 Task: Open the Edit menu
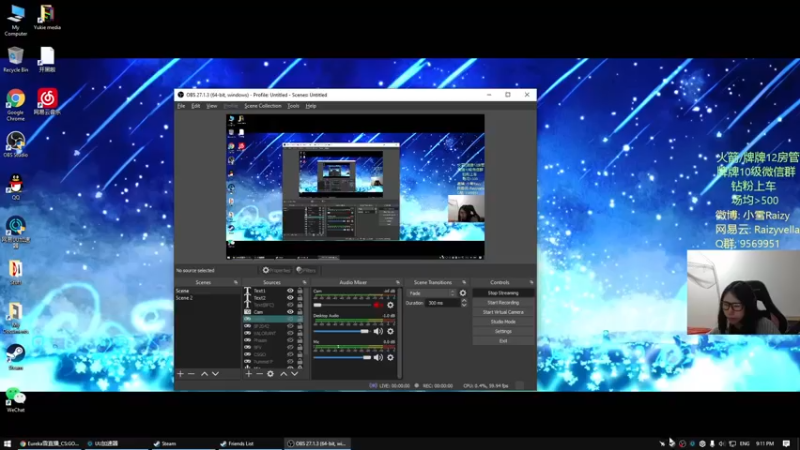click(x=195, y=106)
